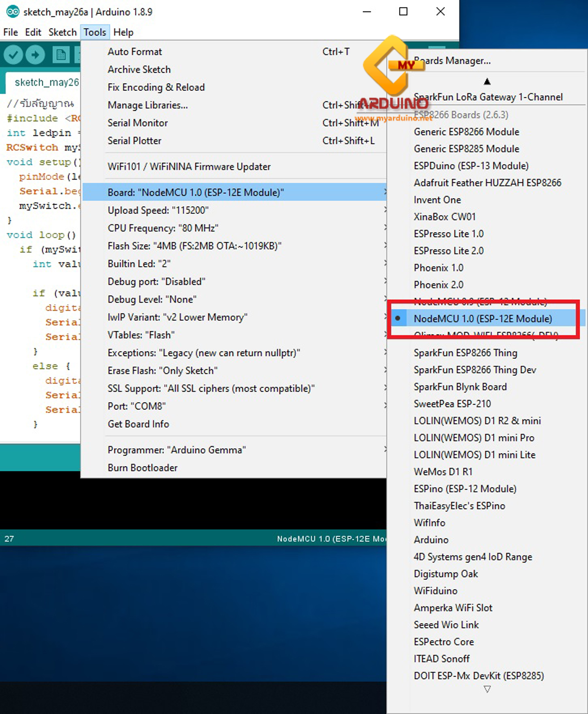Click Serial Monitor menu entry
This screenshot has width=588, height=714.
click(138, 123)
